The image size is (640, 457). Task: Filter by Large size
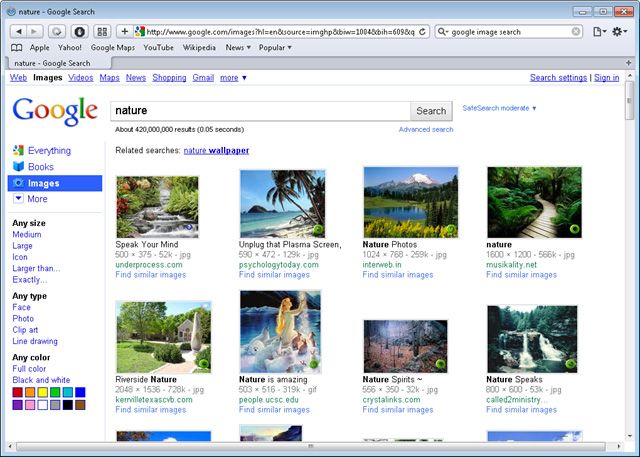(22, 246)
